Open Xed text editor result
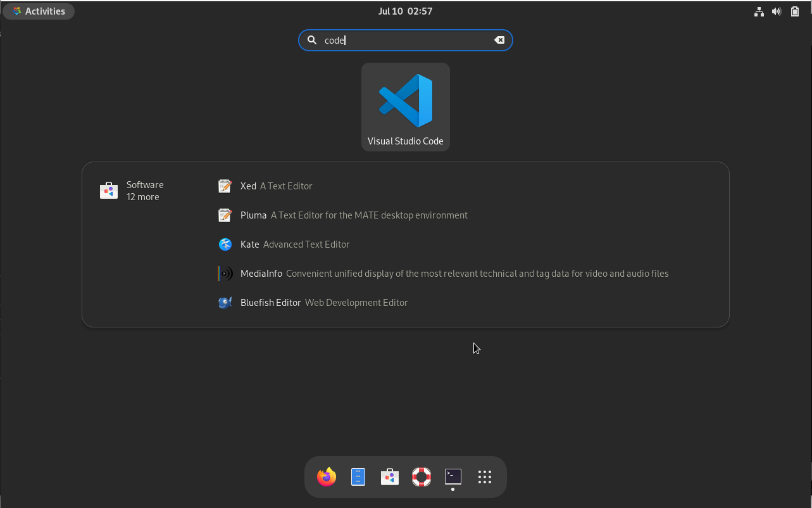This screenshot has width=812, height=508. coord(248,186)
